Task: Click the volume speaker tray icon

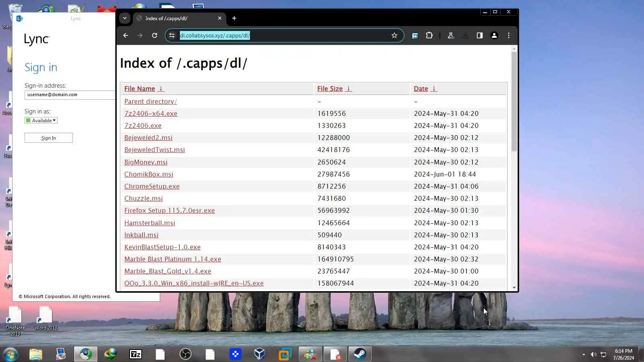Action: [x=593, y=354]
